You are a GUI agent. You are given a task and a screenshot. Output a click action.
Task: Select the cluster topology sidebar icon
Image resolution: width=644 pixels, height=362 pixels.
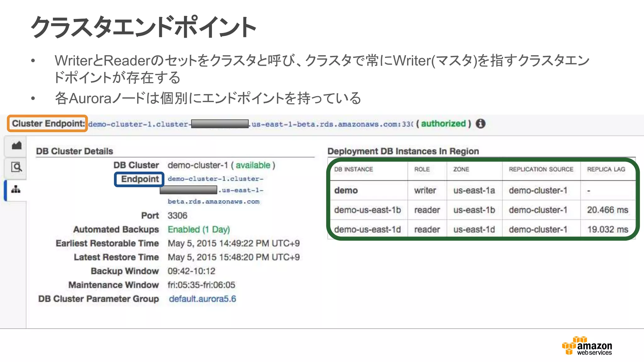point(16,189)
